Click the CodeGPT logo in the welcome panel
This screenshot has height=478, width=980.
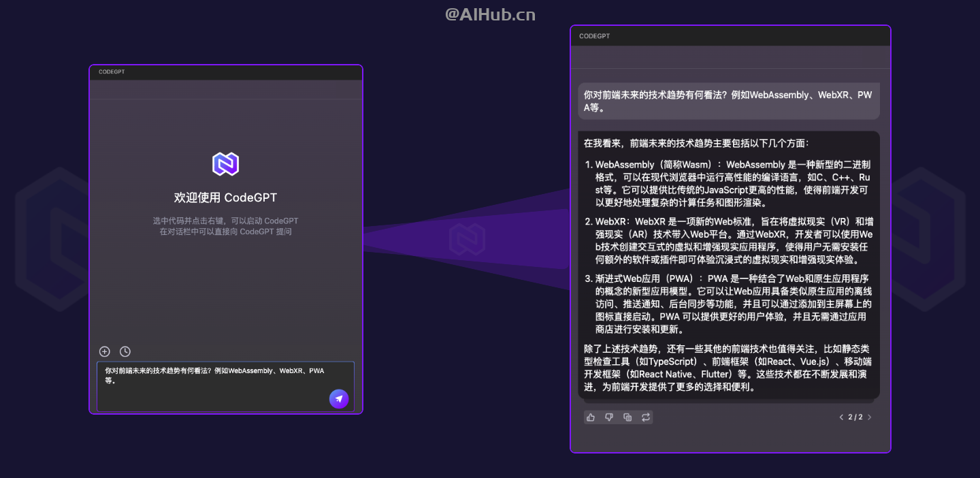pos(225,164)
